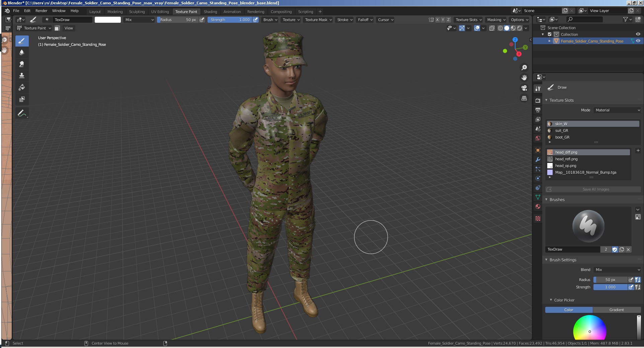Toggle Y axis symmetry button

tap(443, 20)
